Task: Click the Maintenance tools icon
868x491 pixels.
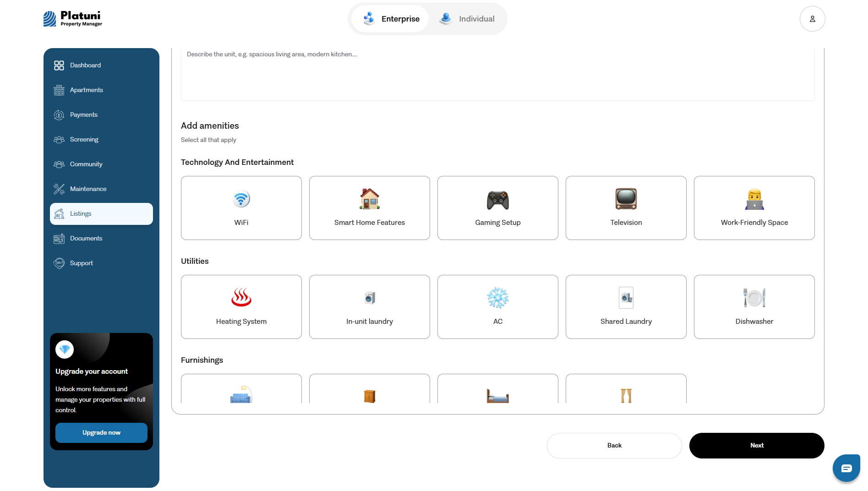Action: (59, 189)
